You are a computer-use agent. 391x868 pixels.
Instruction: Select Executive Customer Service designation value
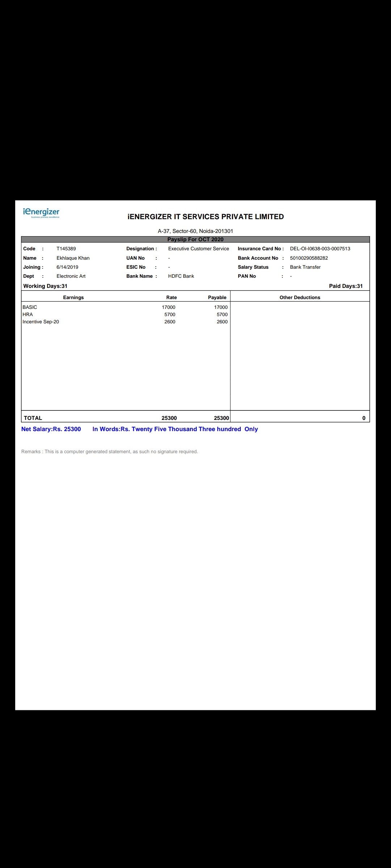tap(199, 249)
